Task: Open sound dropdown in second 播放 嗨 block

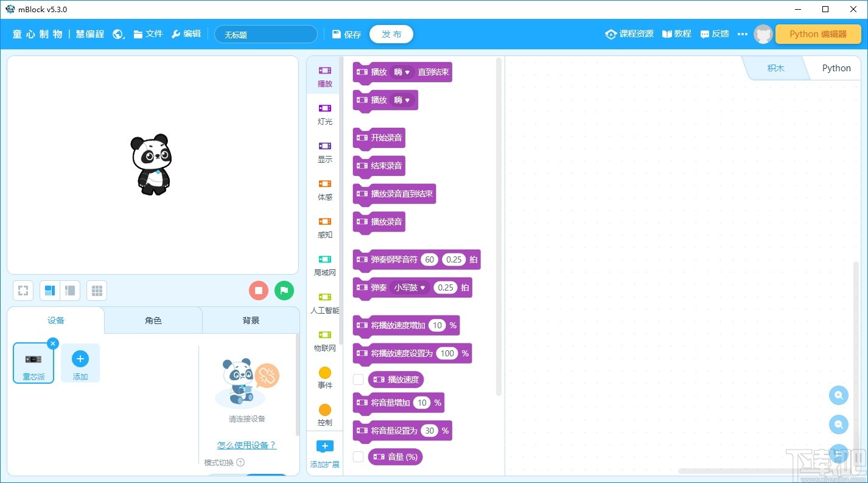Action: pyautogui.click(x=402, y=100)
